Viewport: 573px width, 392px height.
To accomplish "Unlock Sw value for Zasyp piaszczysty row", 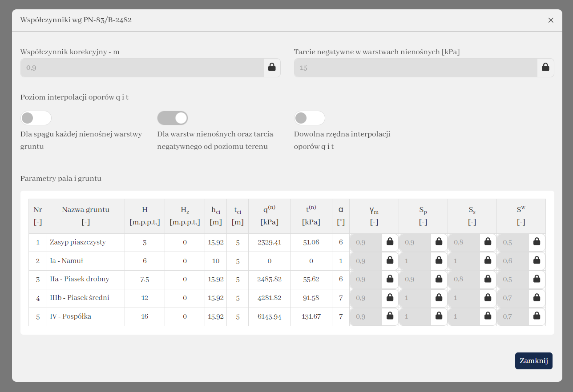I will tap(537, 242).
